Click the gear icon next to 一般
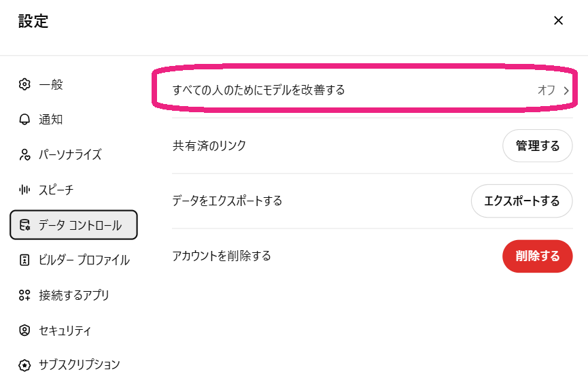The width and height of the screenshot is (588, 391). (x=24, y=84)
